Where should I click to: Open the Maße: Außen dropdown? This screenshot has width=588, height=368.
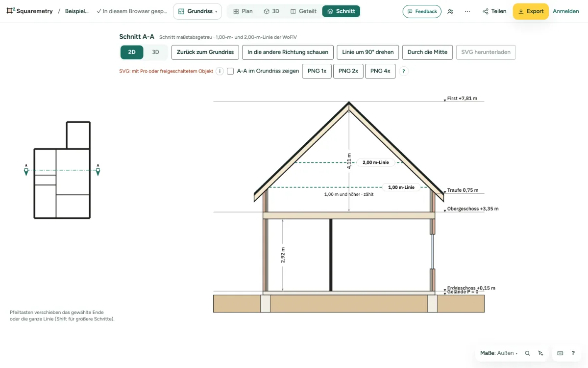click(x=499, y=353)
